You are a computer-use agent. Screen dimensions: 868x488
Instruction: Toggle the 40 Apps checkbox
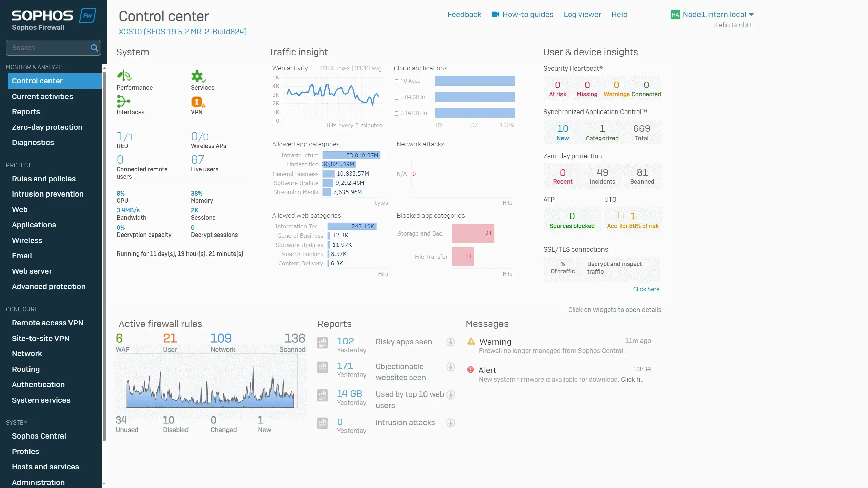point(396,81)
